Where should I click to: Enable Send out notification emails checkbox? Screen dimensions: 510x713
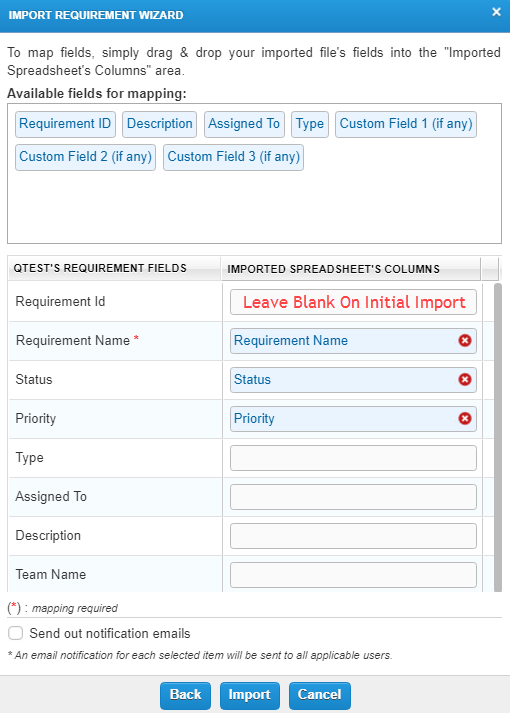pyautogui.click(x=15, y=633)
